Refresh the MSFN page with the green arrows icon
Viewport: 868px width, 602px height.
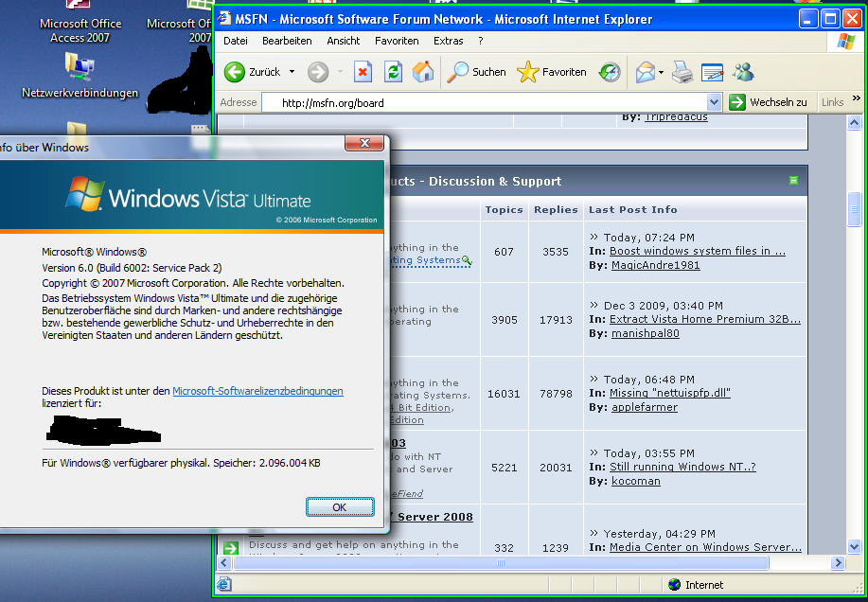[393, 72]
